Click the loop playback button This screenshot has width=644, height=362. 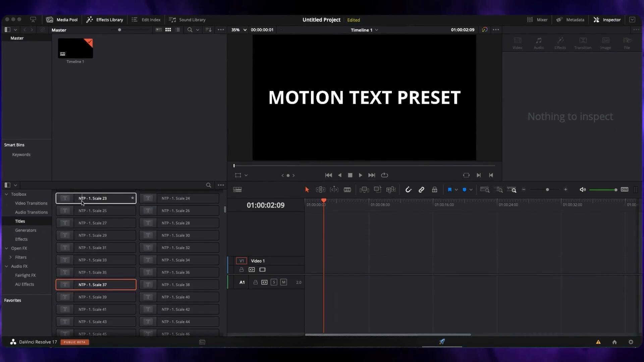pyautogui.click(x=384, y=175)
